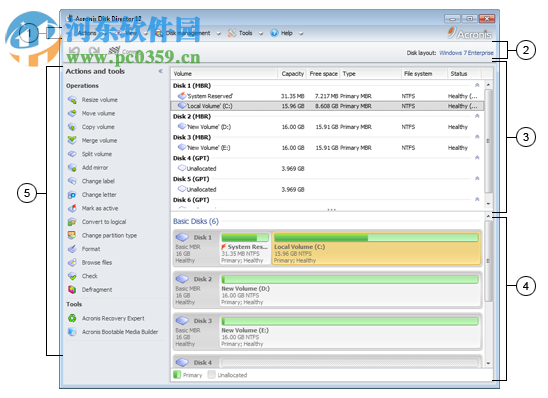Click the volume list scrollbar down arrow

coord(488,204)
